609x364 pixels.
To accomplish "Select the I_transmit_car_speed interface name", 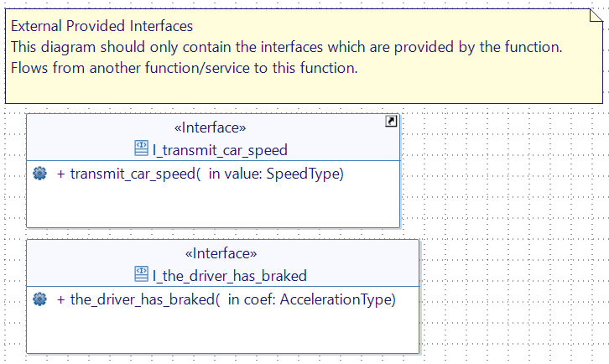I will point(220,150).
